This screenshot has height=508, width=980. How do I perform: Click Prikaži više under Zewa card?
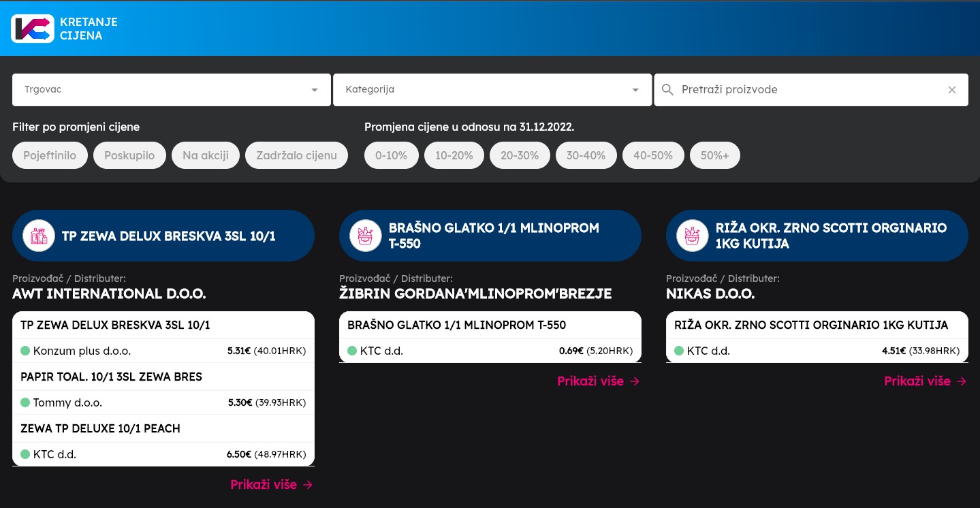click(271, 485)
